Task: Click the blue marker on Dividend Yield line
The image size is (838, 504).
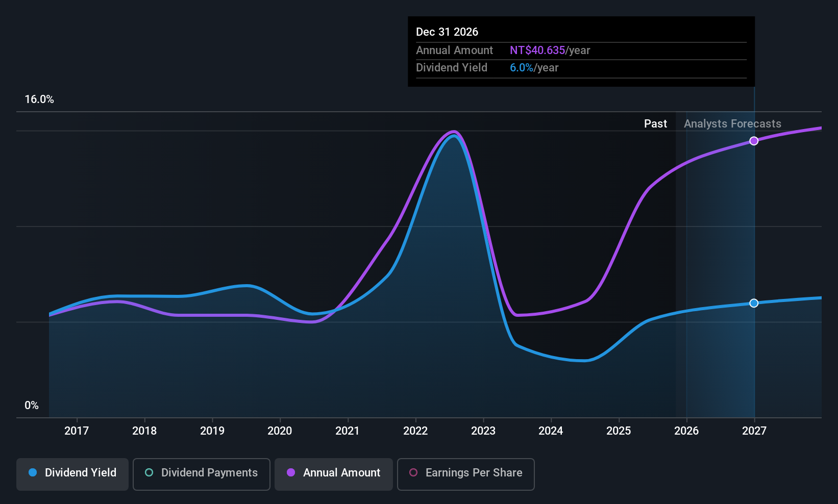Action: [754, 303]
